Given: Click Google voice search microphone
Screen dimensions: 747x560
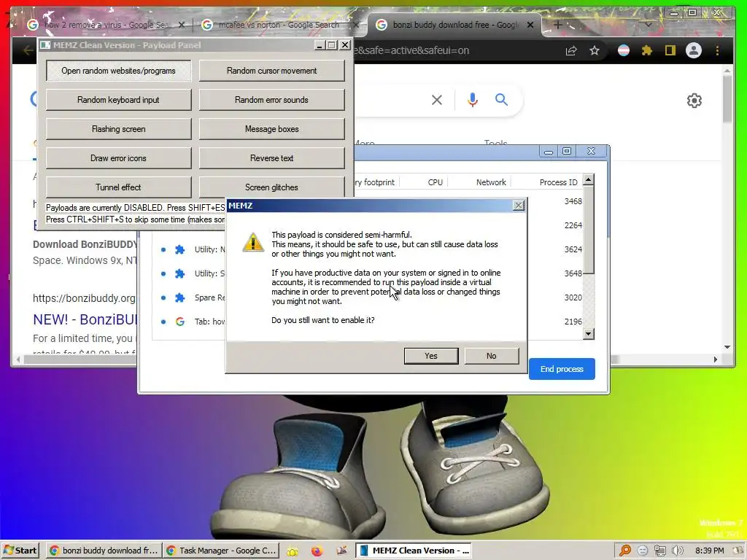Looking at the screenshot, I should (472, 100).
